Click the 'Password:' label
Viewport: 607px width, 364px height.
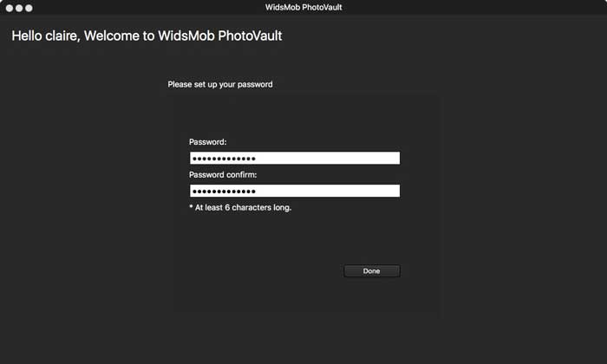point(208,142)
